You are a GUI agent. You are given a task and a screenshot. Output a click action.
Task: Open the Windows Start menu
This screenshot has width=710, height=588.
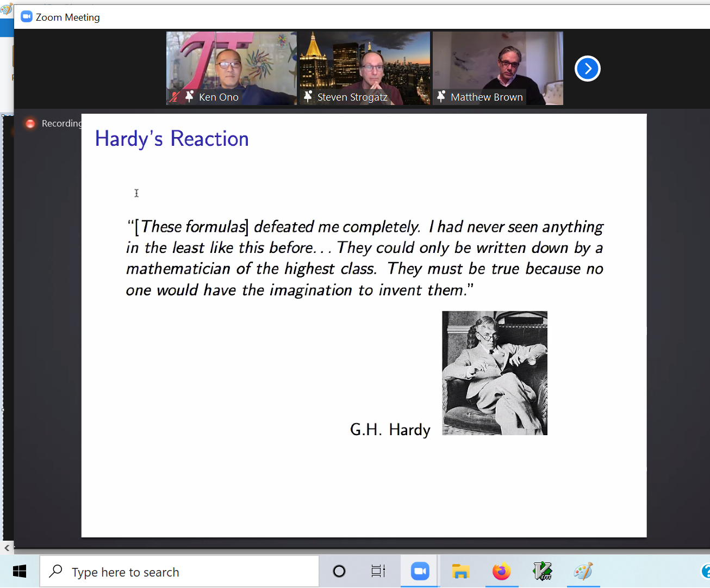coord(20,571)
